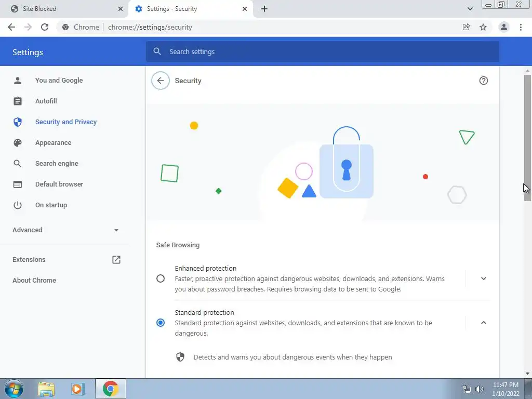Click the Safe Browsing heading
Image resolution: width=532 pixels, height=399 pixels.
pyautogui.click(x=178, y=245)
